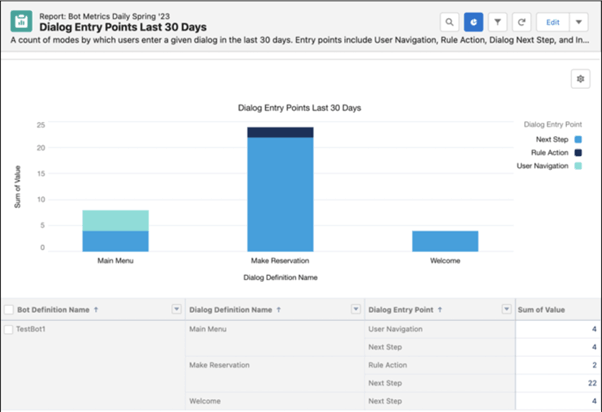Click the Bot Metrics report icon
The height and width of the screenshot is (412, 602).
tap(21, 20)
